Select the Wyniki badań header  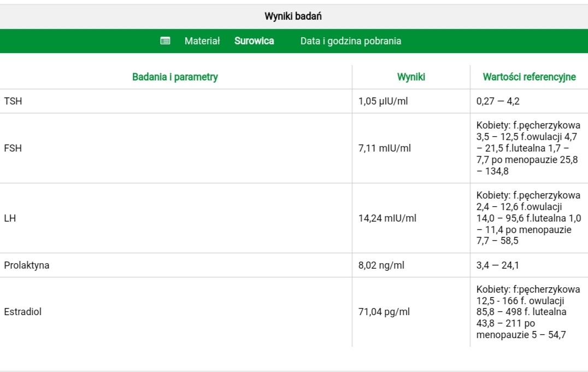tap(293, 16)
